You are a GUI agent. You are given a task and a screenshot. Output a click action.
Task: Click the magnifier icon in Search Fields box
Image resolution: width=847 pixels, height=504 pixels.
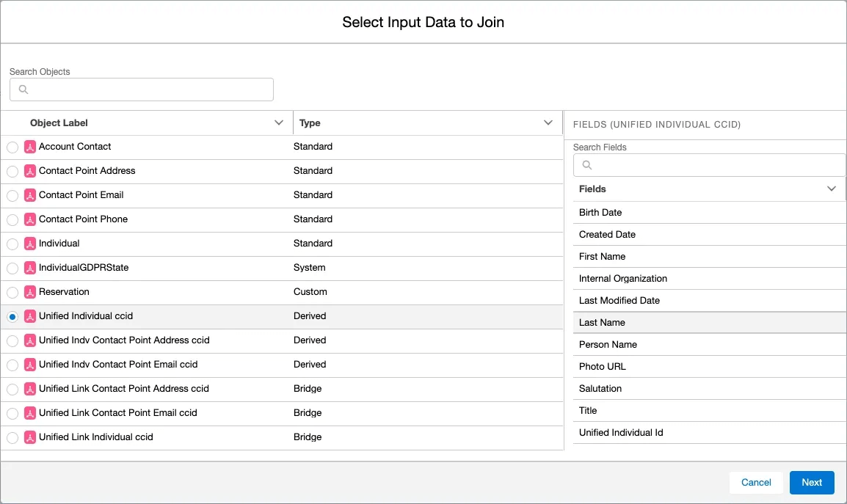tap(586, 165)
